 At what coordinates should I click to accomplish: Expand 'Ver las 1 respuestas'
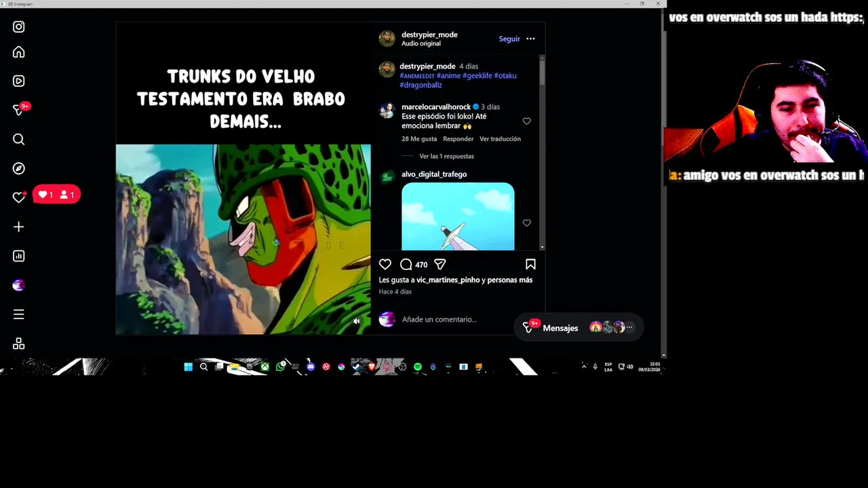(x=446, y=157)
